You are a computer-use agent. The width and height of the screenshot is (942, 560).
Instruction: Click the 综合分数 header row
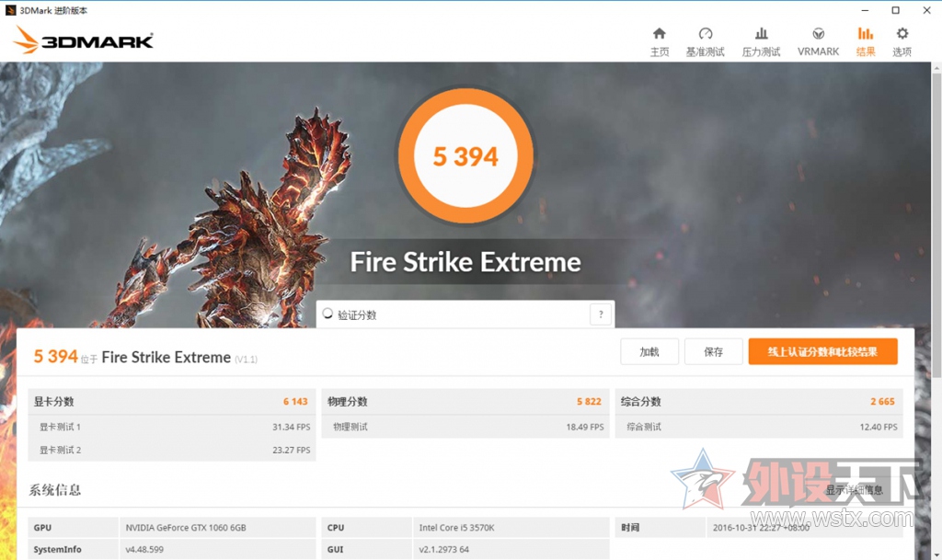tap(759, 402)
